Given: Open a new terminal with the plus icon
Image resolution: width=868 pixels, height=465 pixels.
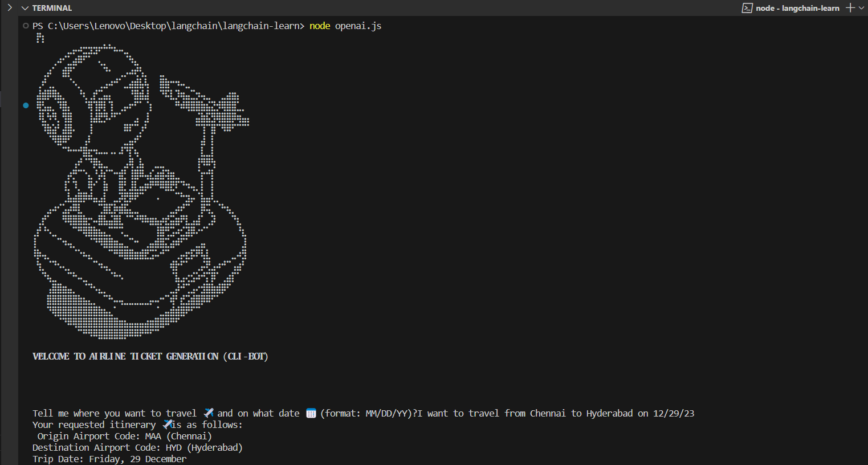Looking at the screenshot, I should pos(850,8).
